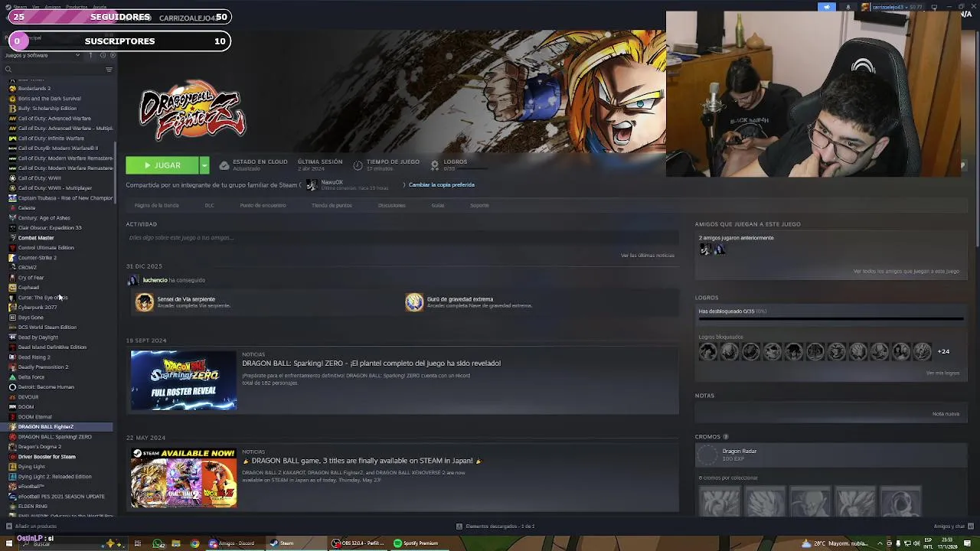Image resolution: width=980 pixels, height=551 pixels.
Task: Open Amigos y chat at bottom right
Action: pos(952,527)
